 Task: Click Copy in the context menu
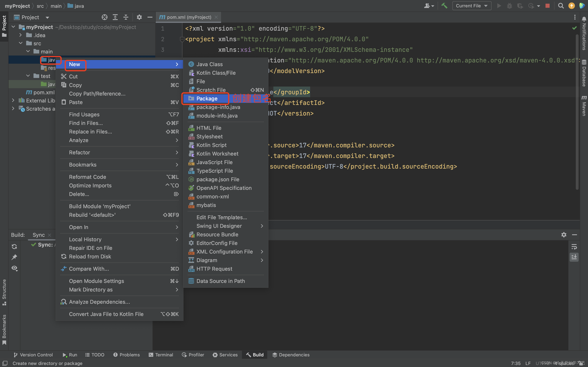[120, 85]
